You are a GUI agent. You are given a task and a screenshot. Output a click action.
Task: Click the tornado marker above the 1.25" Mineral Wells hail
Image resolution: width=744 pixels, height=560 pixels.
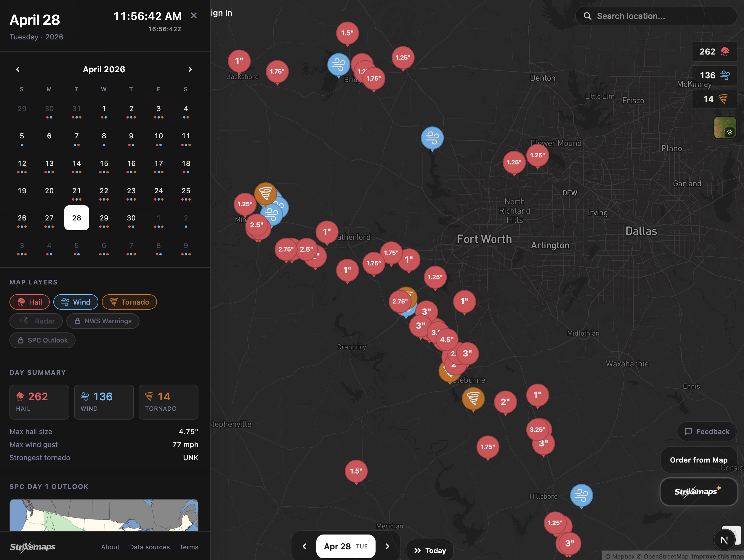coord(265,194)
